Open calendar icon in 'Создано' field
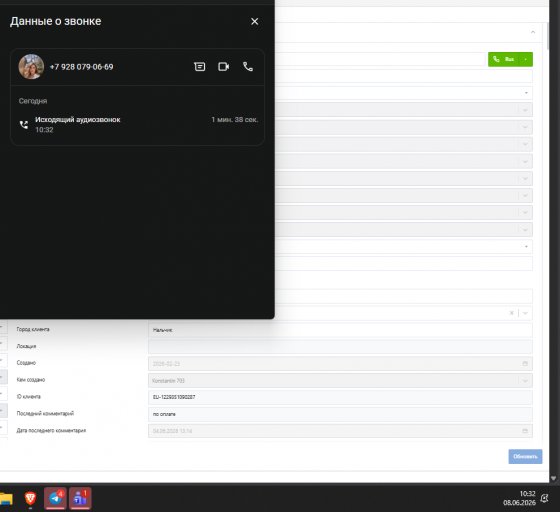The height and width of the screenshot is (512, 560). click(525, 363)
